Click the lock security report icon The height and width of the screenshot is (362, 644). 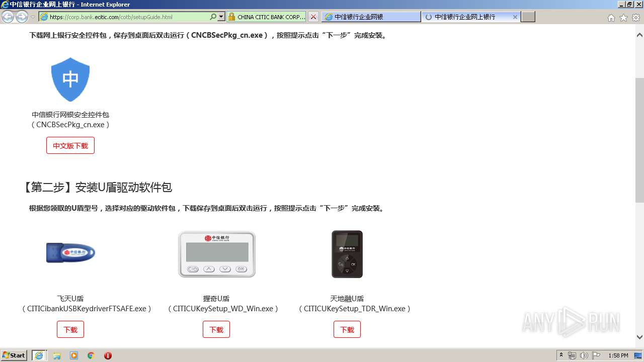tap(231, 17)
